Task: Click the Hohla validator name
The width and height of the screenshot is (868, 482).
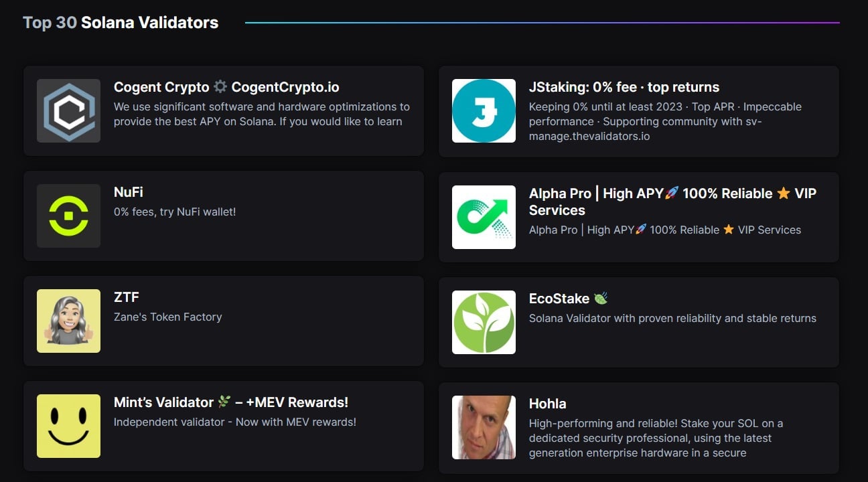Action: [x=547, y=404]
